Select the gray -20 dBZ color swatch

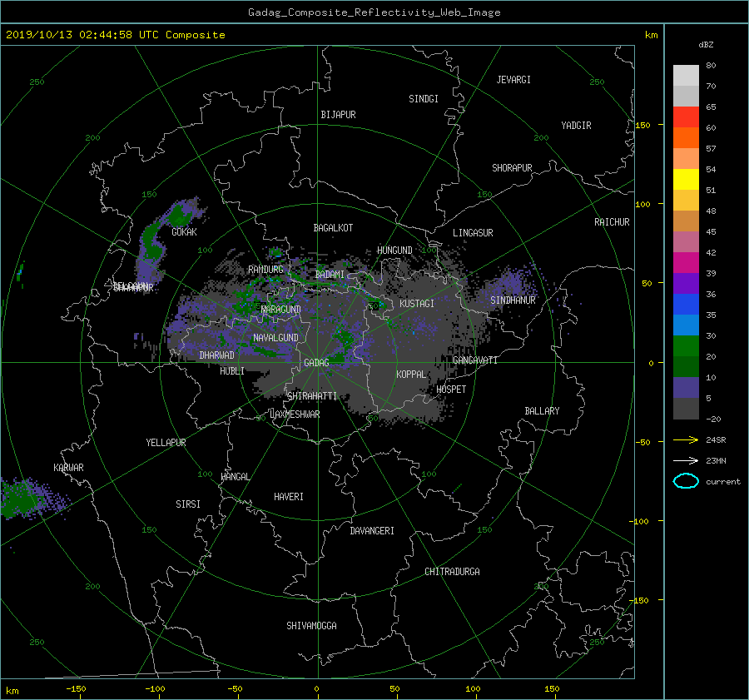click(x=686, y=409)
